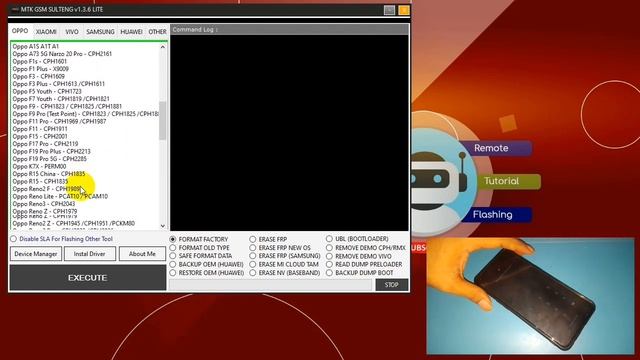Switch to the SAMSUNG tab

(x=100, y=31)
